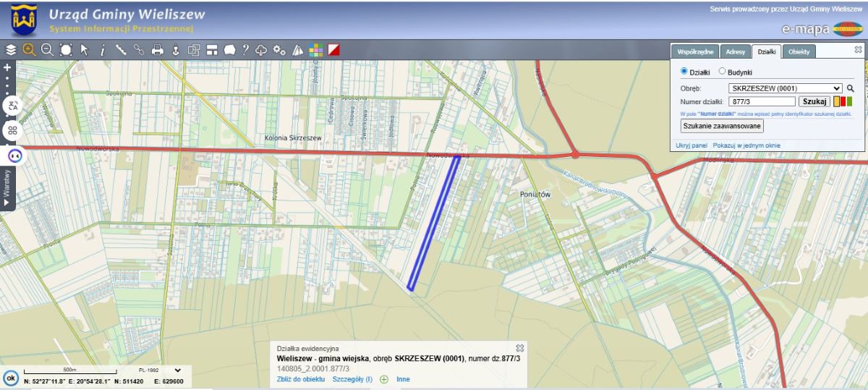Click the Numer działki input field
Screen dimensions: 868x390
coord(762,102)
